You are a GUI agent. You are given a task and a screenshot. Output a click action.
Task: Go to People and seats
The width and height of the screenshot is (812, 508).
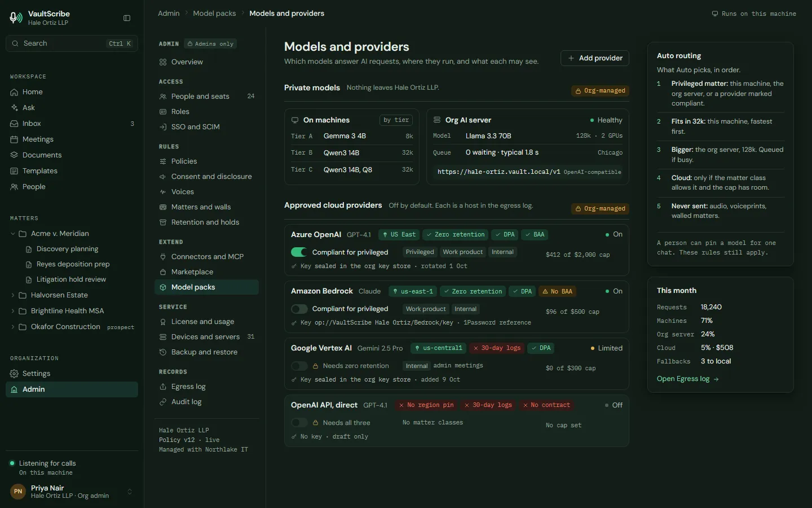tap(206, 97)
